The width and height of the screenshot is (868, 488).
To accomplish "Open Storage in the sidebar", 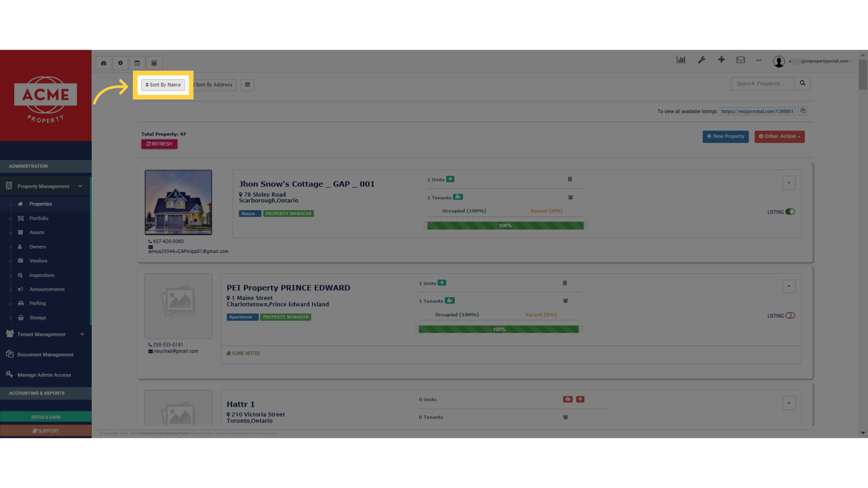I will point(38,318).
